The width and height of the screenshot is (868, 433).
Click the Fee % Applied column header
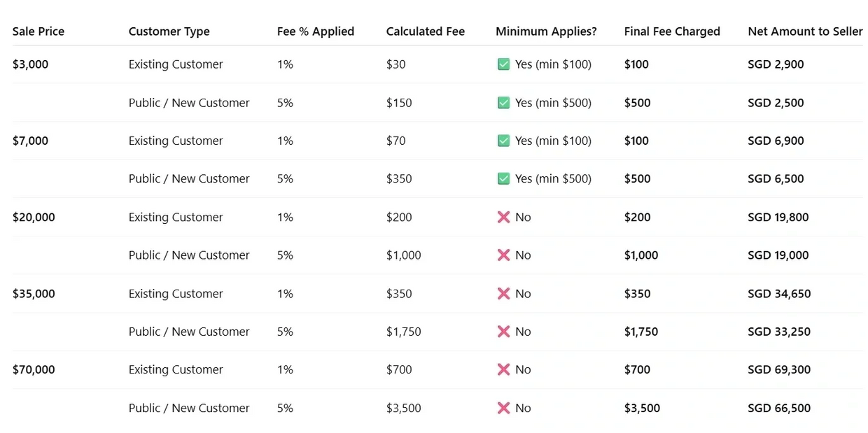click(316, 31)
